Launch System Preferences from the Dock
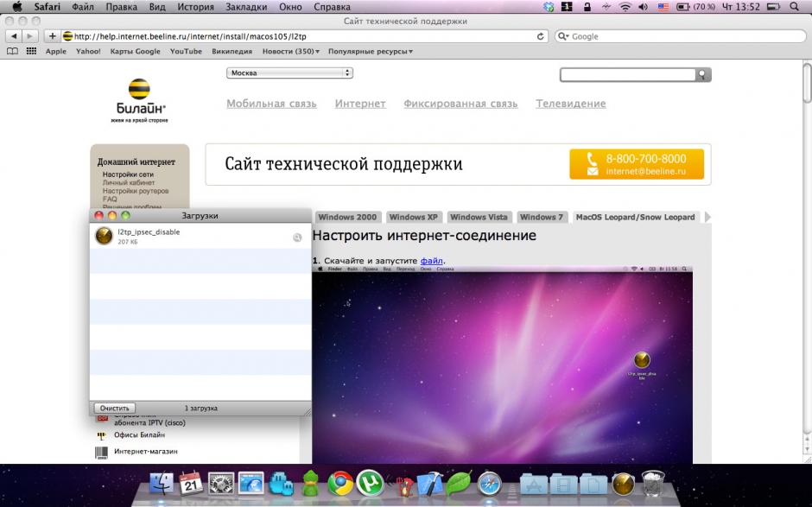This screenshot has height=507, width=812. coord(221,484)
